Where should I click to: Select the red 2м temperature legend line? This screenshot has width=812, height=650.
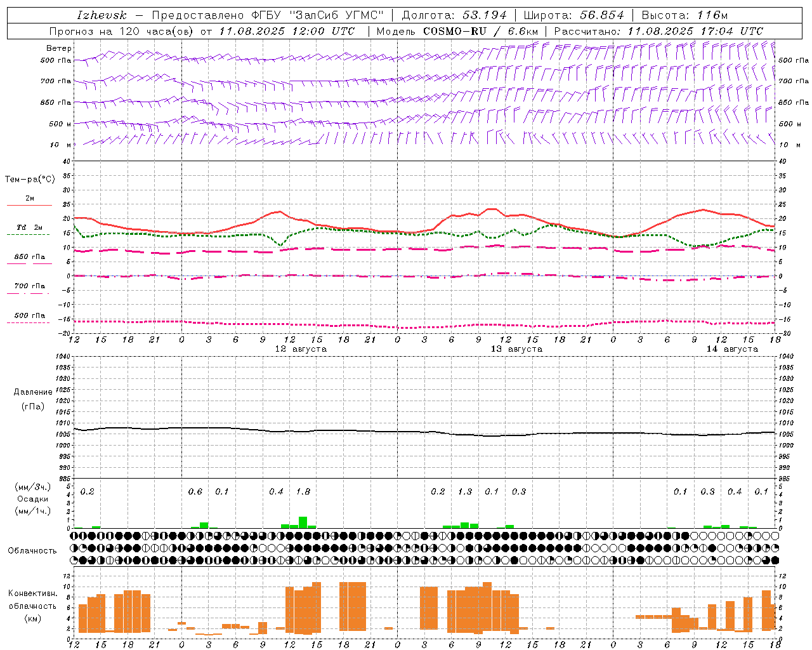pyautogui.click(x=29, y=206)
